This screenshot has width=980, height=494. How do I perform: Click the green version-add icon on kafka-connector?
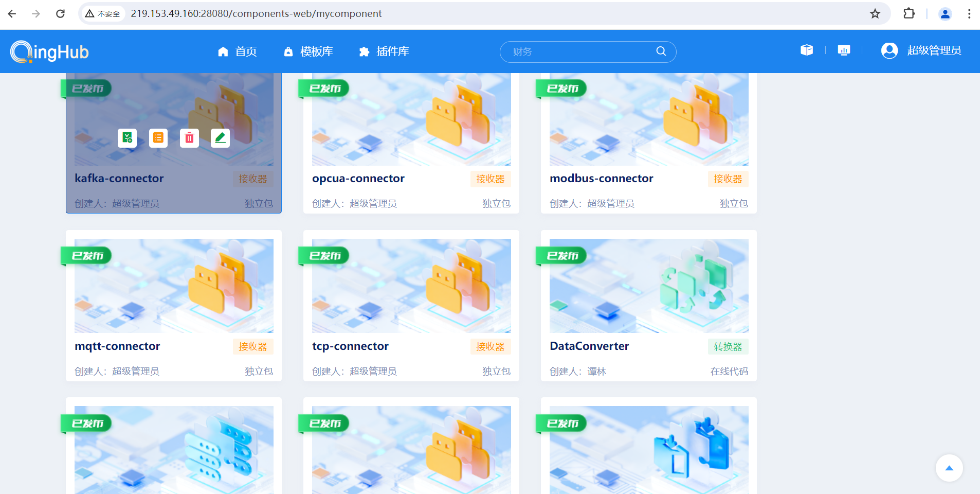[x=127, y=138]
